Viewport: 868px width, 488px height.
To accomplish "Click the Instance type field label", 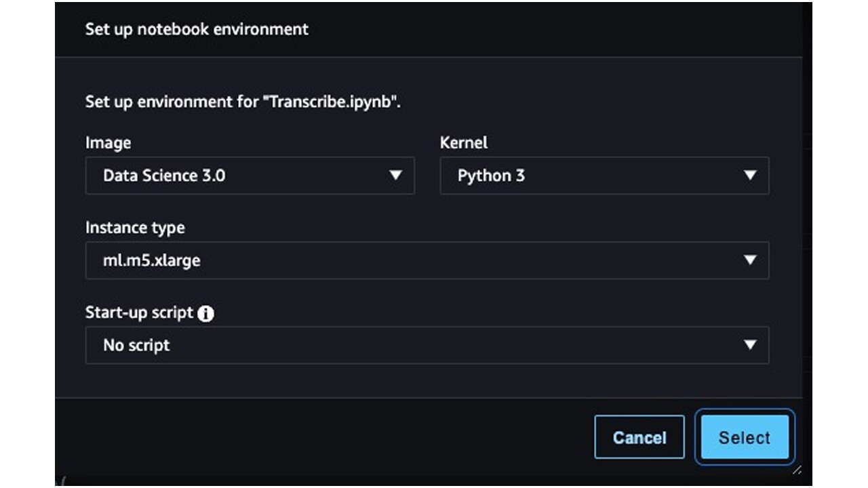I will point(135,228).
